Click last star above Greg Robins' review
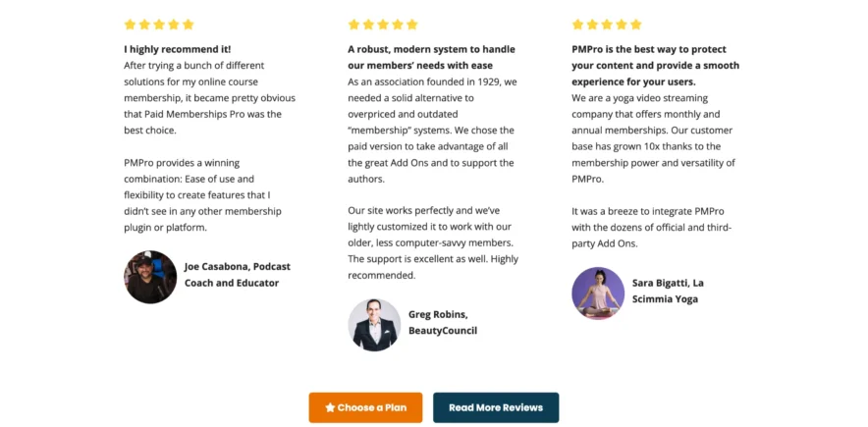The width and height of the screenshot is (868, 427). [412, 25]
